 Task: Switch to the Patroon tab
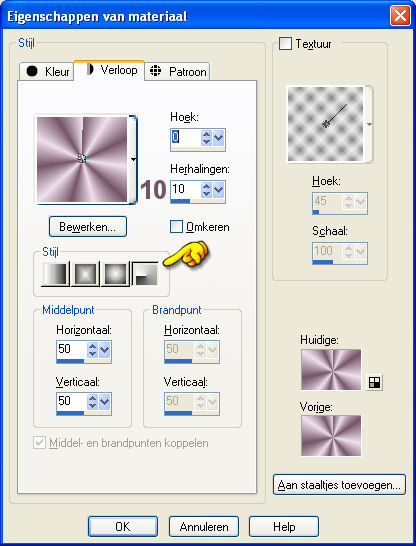[177, 71]
